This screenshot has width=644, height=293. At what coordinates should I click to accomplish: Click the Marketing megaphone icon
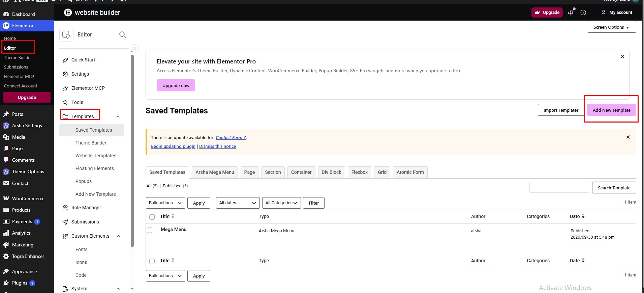6,245
